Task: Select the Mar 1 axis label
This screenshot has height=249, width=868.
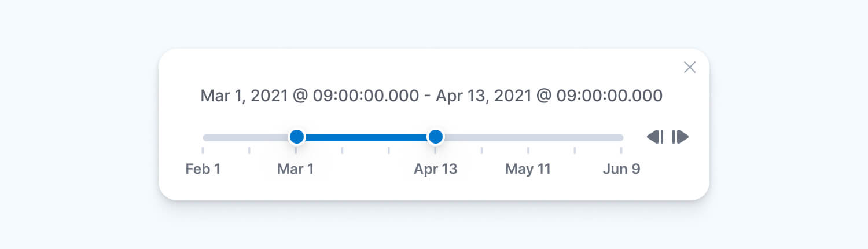Action: pyautogui.click(x=296, y=169)
